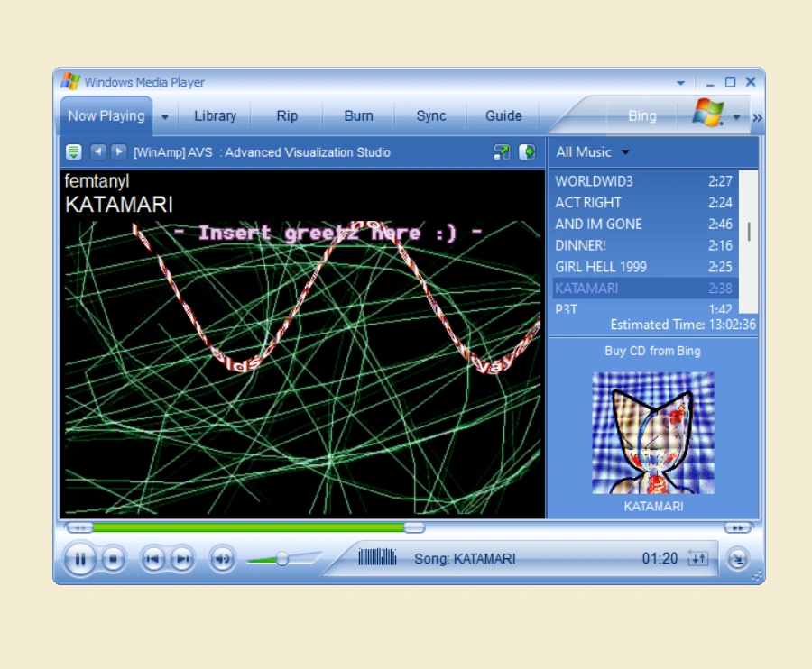This screenshot has height=669, width=812.
Task: Toggle full screen view icon
Action: pos(502,152)
